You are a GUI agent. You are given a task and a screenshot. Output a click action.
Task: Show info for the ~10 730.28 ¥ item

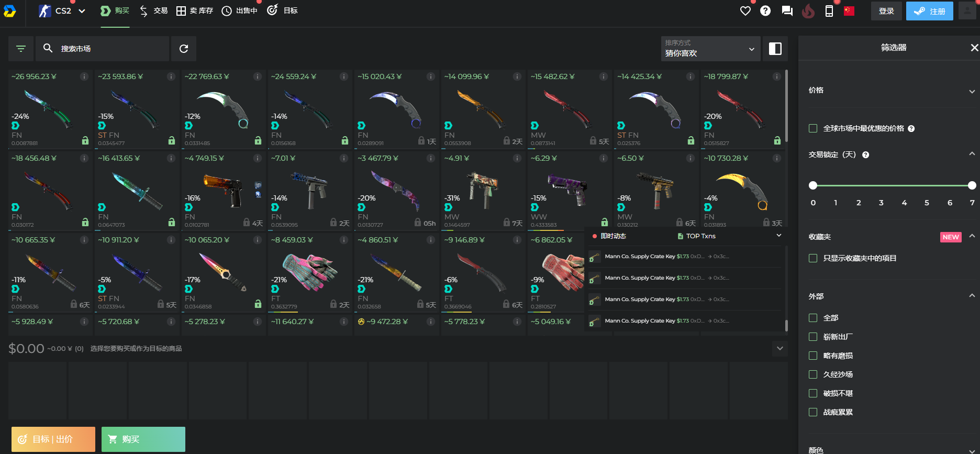pyautogui.click(x=777, y=158)
